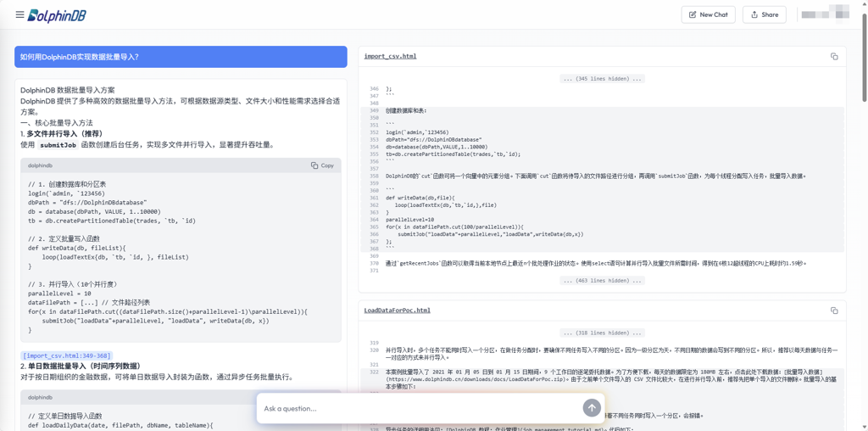Click '一、核心批量导入方法' heading

click(x=57, y=122)
